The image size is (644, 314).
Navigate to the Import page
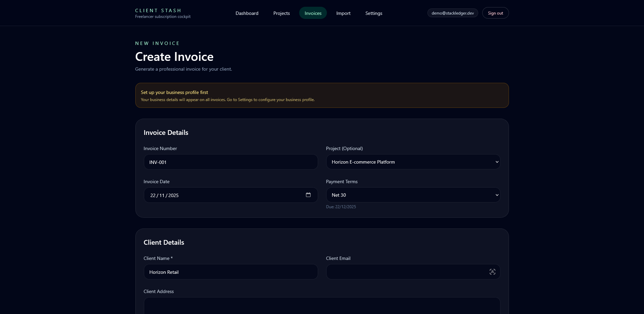click(x=343, y=13)
